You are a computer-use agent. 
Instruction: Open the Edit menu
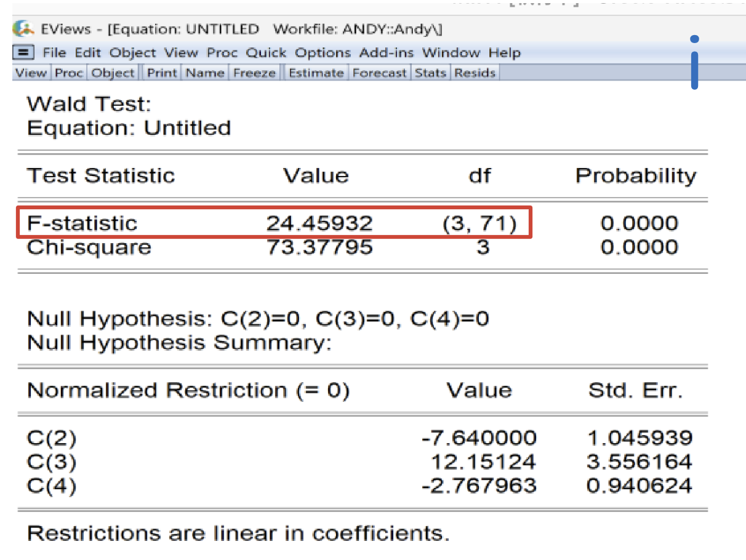click(x=89, y=53)
